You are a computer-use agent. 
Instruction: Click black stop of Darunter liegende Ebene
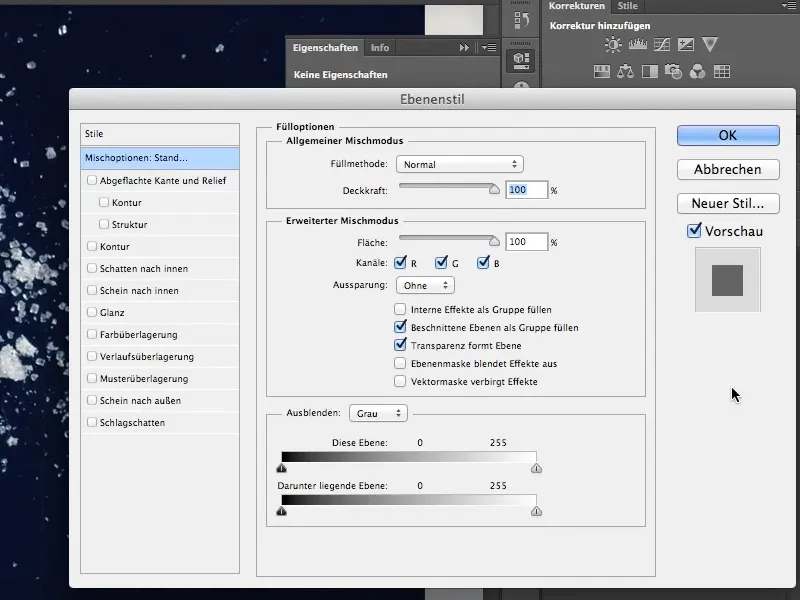point(282,511)
